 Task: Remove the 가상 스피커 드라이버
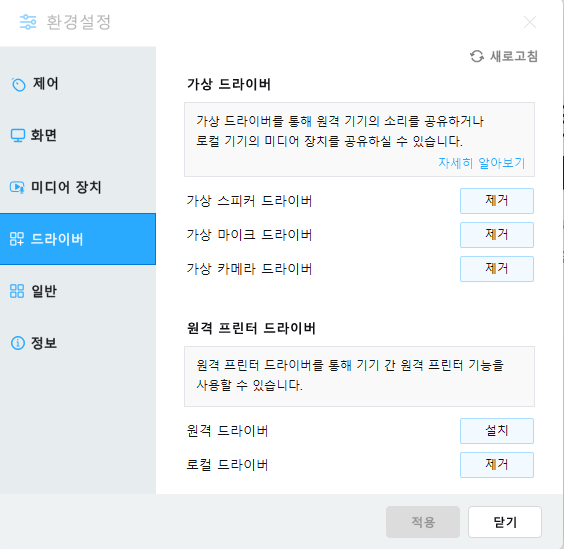coord(497,201)
